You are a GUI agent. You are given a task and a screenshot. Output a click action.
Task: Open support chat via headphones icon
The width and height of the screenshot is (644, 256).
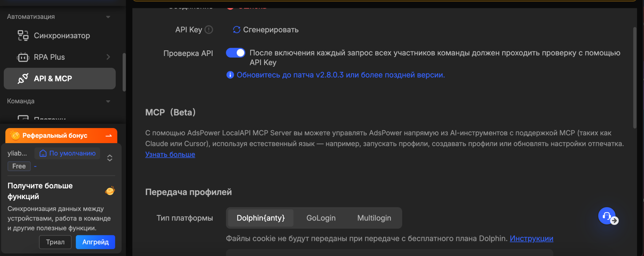point(606,216)
